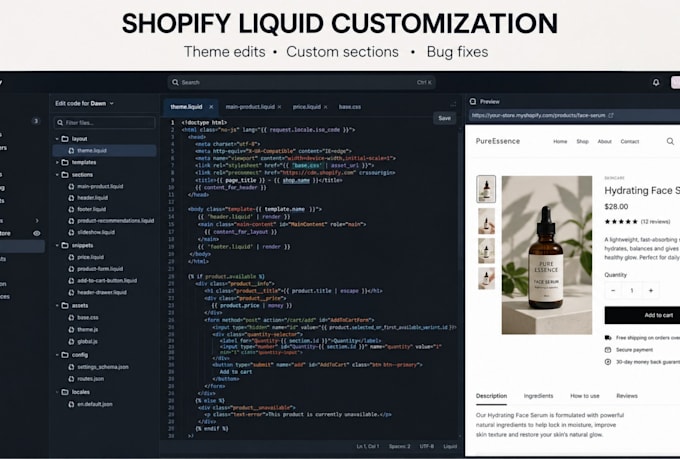This screenshot has width=680, height=459.
Task: Click the Save button
Action: (x=445, y=118)
